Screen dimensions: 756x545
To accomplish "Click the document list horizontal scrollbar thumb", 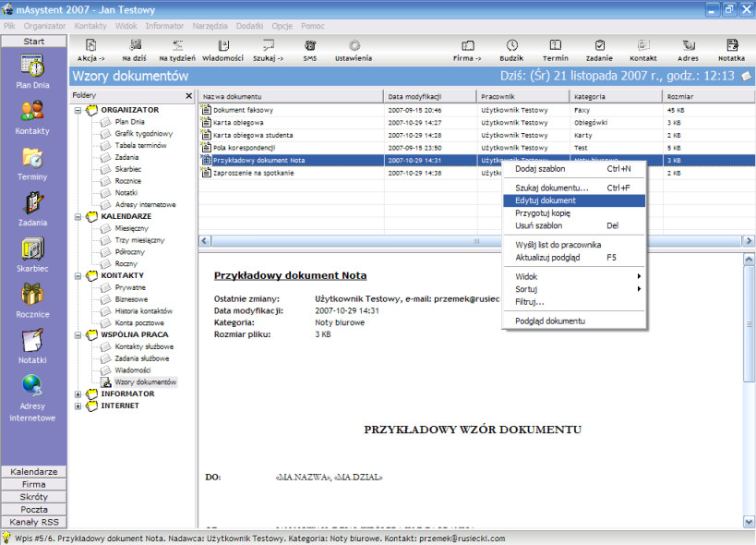I will pyautogui.click(x=476, y=241).
